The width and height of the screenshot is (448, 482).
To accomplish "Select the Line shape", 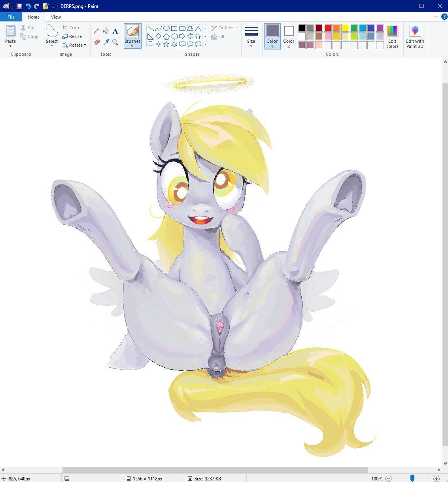I will click(150, 28).
